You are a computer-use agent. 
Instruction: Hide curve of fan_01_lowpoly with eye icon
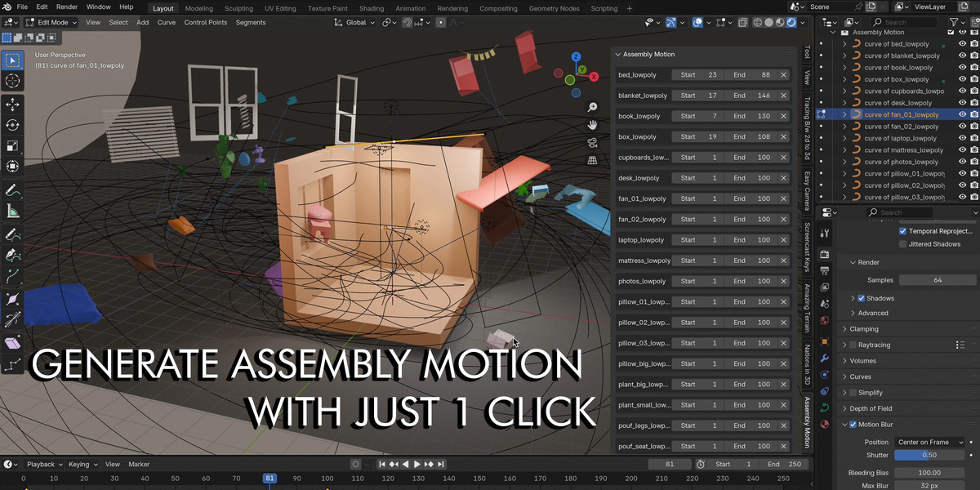pyautogui.click(x=962, y=114)
